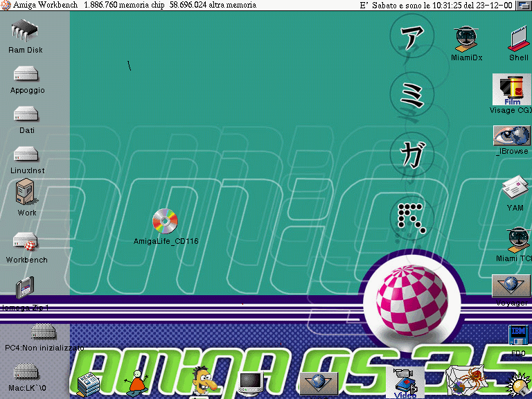Launch the cartoon face icon
The width and height of the screenshot is (532, 399).
(x=204, y=381)
